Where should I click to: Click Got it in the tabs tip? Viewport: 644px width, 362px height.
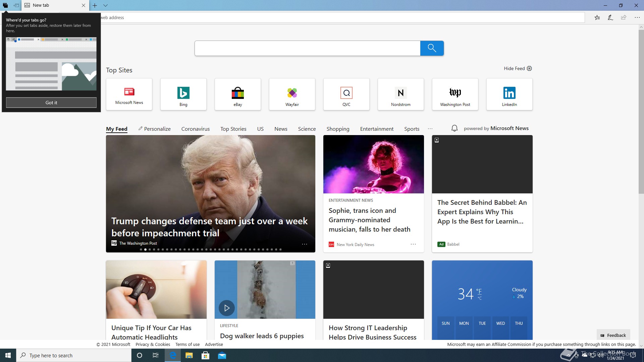[x=51, y=103]
